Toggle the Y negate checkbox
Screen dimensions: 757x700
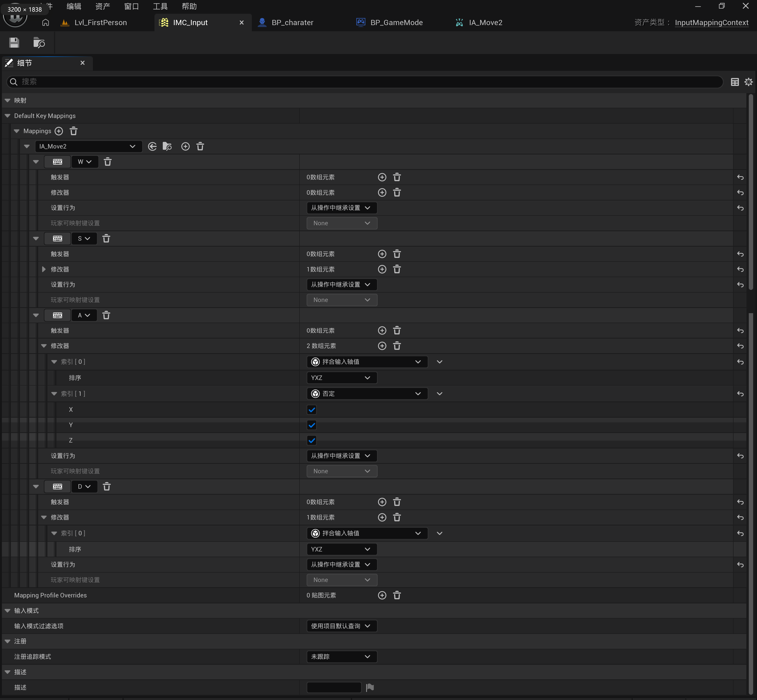pos(311,425)
